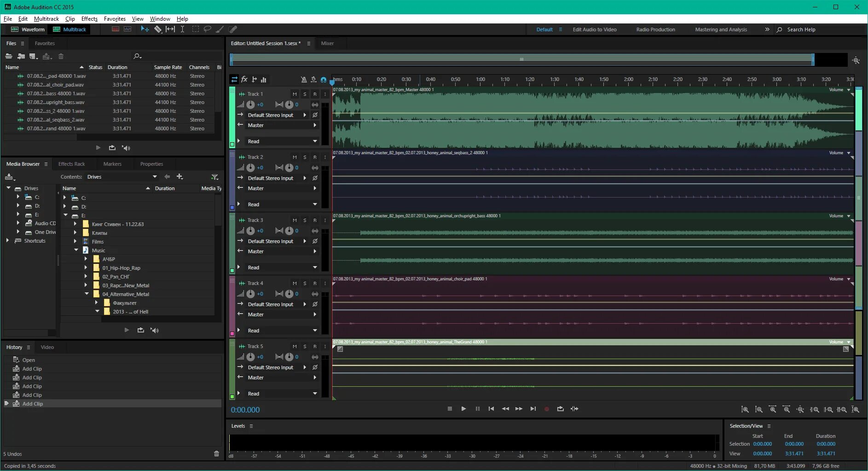Select the Razor tool in toolbar

[x=158, y=29]
